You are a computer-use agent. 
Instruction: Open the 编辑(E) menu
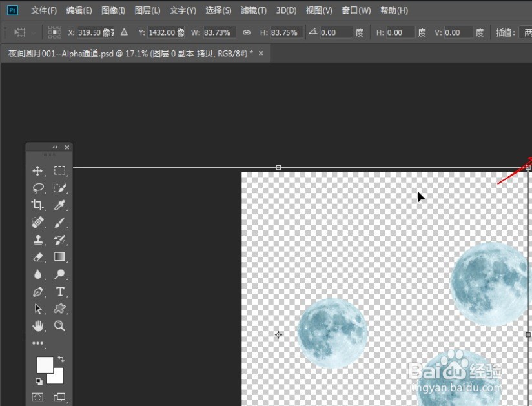(79, 10)
